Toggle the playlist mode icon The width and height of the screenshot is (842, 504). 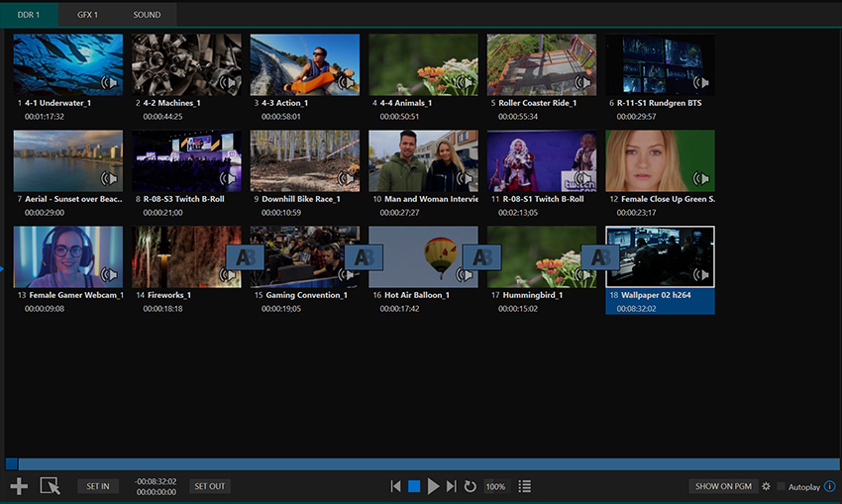tap(525, 486)
